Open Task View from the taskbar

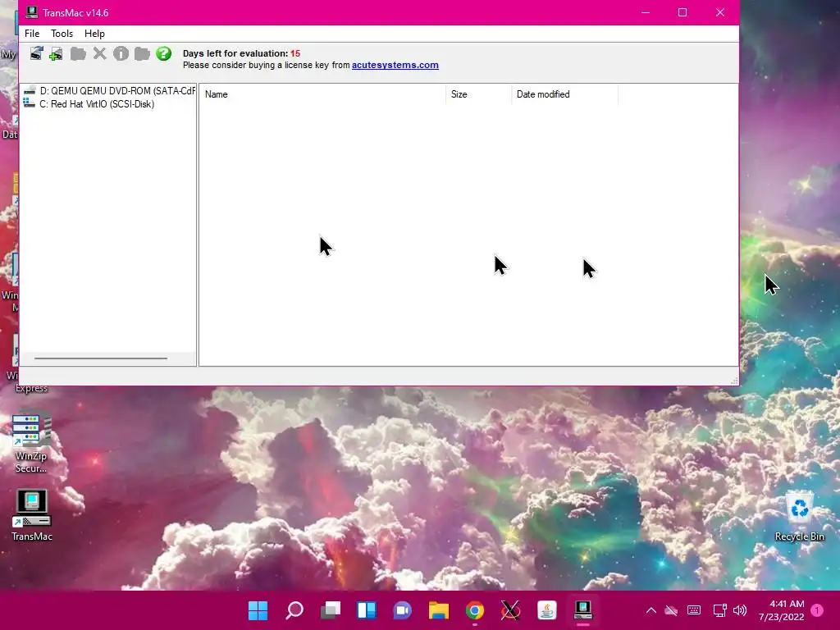click(331, 610)
